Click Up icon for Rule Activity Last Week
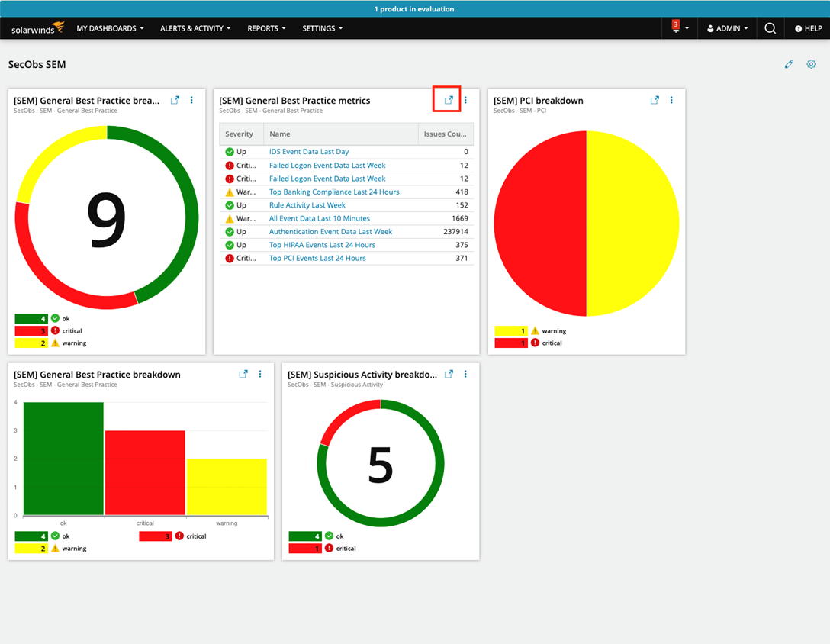 229,205
